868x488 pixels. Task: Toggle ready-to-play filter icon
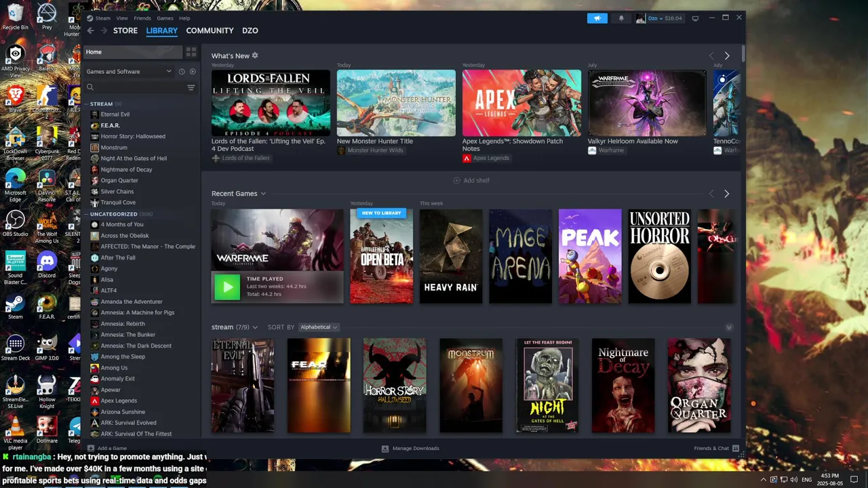tap(193, 71)
